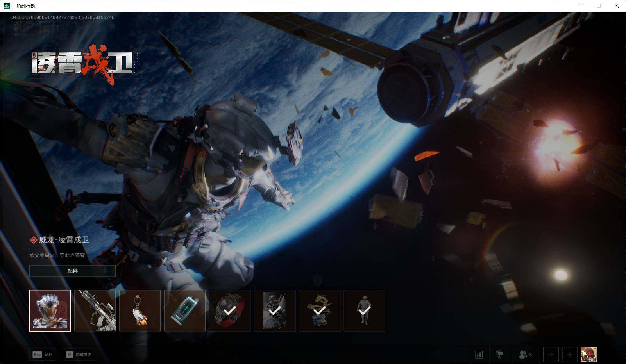The height and width of the screenshot is (364, 626).
Task: Click the Esc 返回 back button
Action: (43, 354)
